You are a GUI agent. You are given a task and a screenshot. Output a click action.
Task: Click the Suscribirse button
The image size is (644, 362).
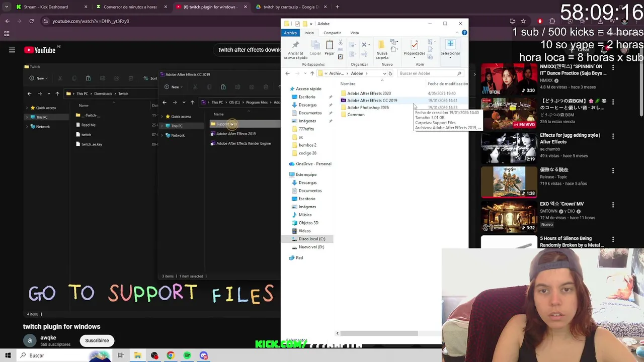click(x=97, y=340)
